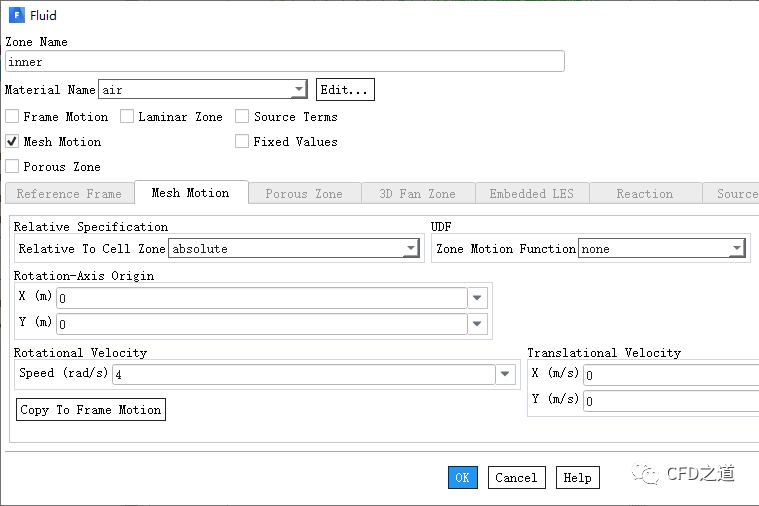Screen dimensions: 759x506
Task: Switch to the Mesh Motion tab
Action: (190, 193)
